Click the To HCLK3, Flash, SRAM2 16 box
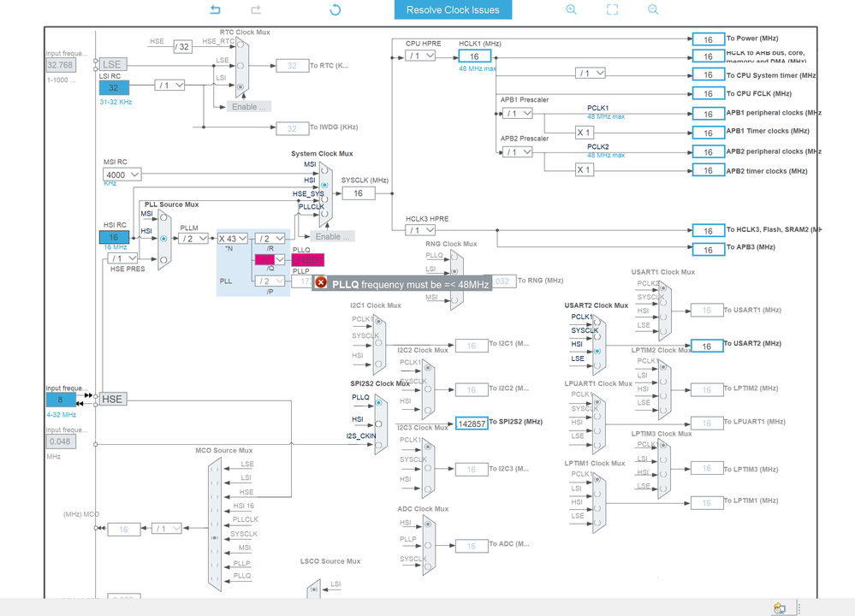Screen dimensions: 855x616 click(709, 231)
